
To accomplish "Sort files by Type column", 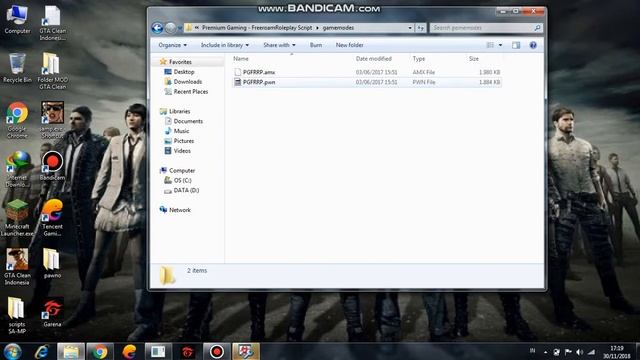I will (419, 59).
